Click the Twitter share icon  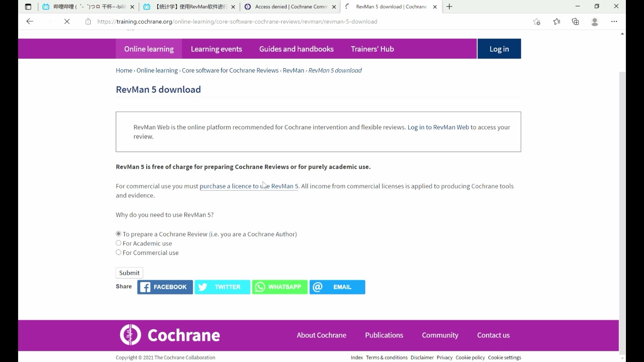[x=222, y=287]
